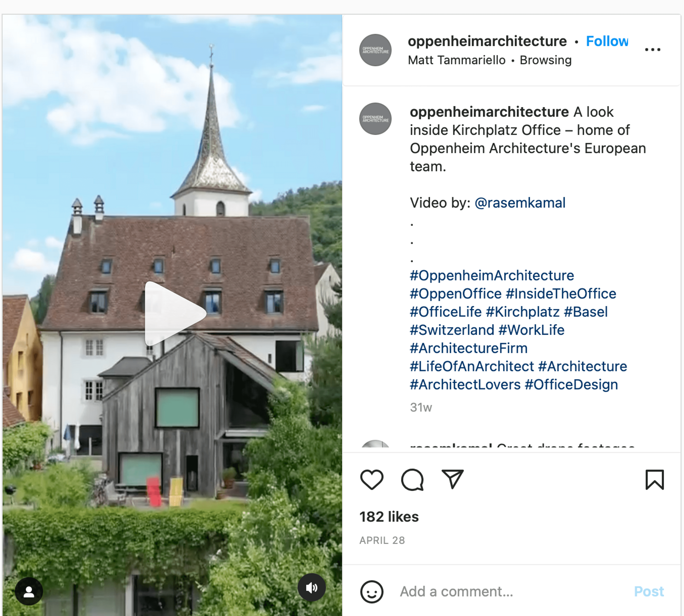Open the #Basel hashtag
Screen dimensions: 684x616
pos(585,312)
